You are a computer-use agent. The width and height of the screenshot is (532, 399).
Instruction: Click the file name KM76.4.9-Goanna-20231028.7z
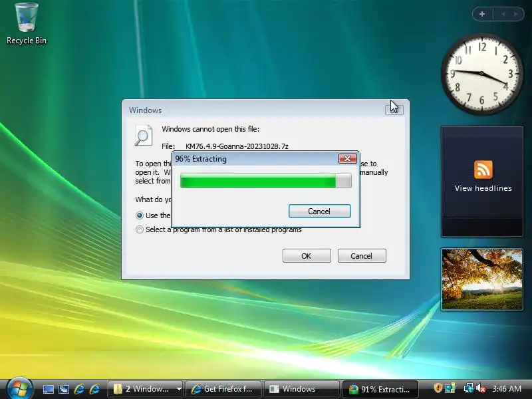coord(237,146)
